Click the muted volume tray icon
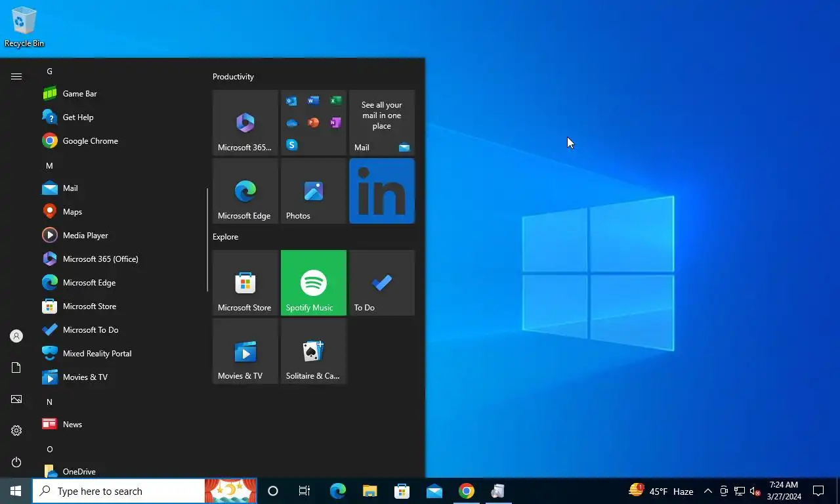The height and width of the screenshot is (504, 840). pyautogui.click(x=755, y=491)
